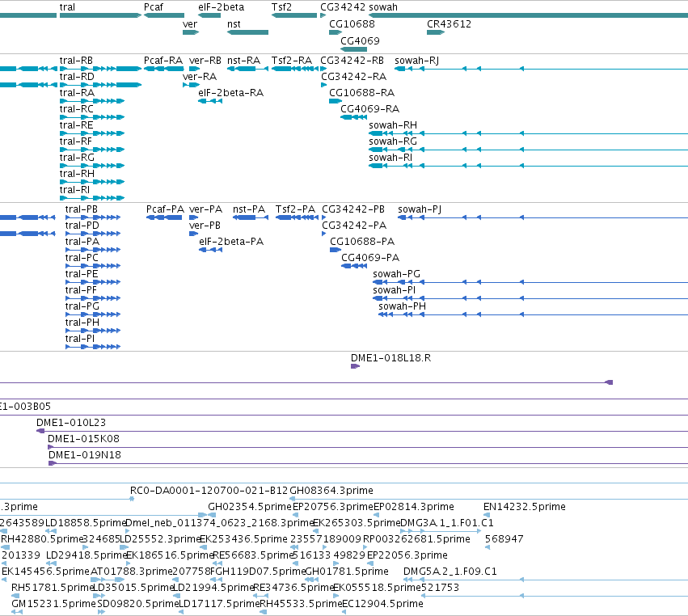Select EST GM15231.5prime
The height and width of the screenshot is (616, 688).
tap(53, 604)
